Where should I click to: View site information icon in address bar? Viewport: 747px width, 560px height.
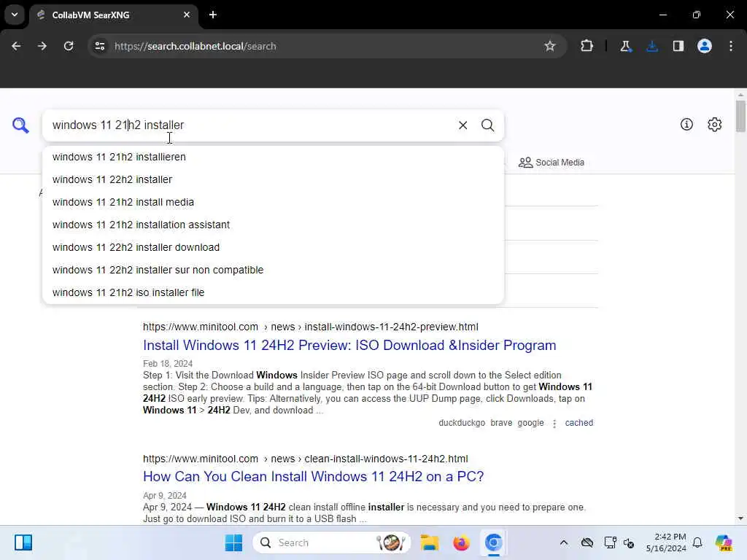[100, 46]
